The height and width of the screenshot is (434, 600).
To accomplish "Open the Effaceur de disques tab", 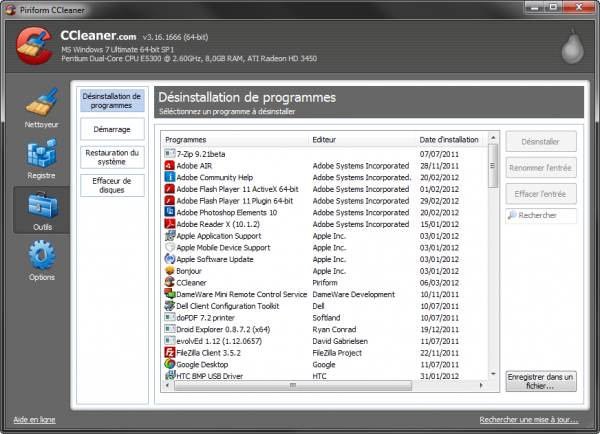I will [x=113, y=185].
